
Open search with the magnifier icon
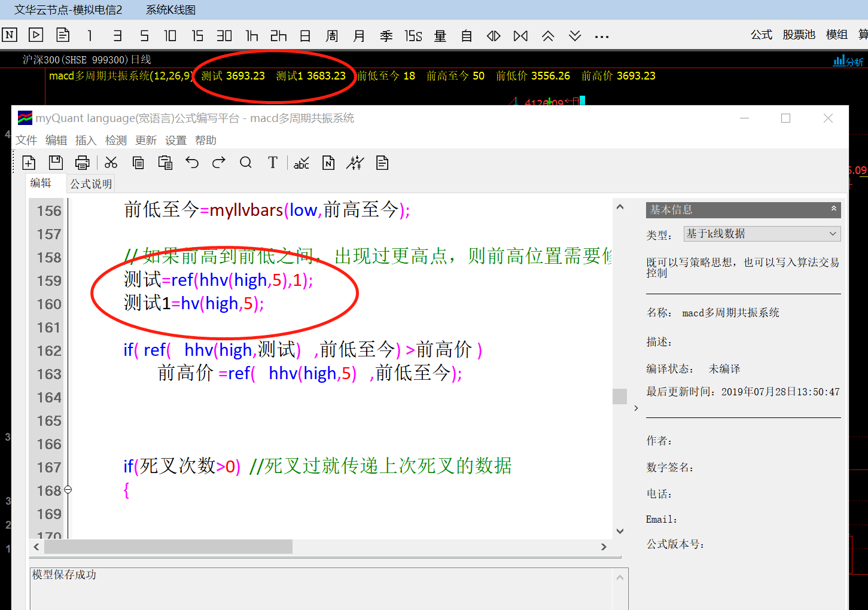coord(245,163)
